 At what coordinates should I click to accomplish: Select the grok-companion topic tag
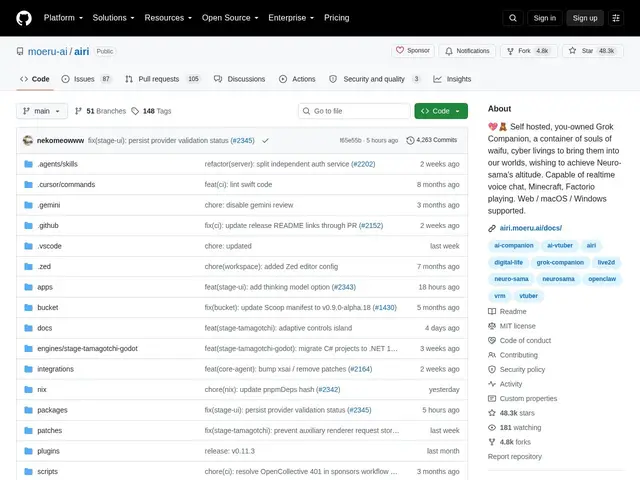[x=560, y=262]
